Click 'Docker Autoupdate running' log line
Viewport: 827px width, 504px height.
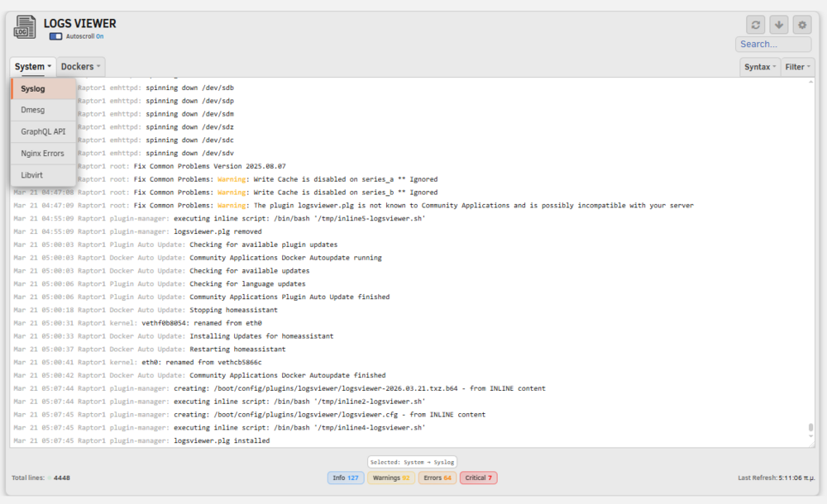point(198,258)
